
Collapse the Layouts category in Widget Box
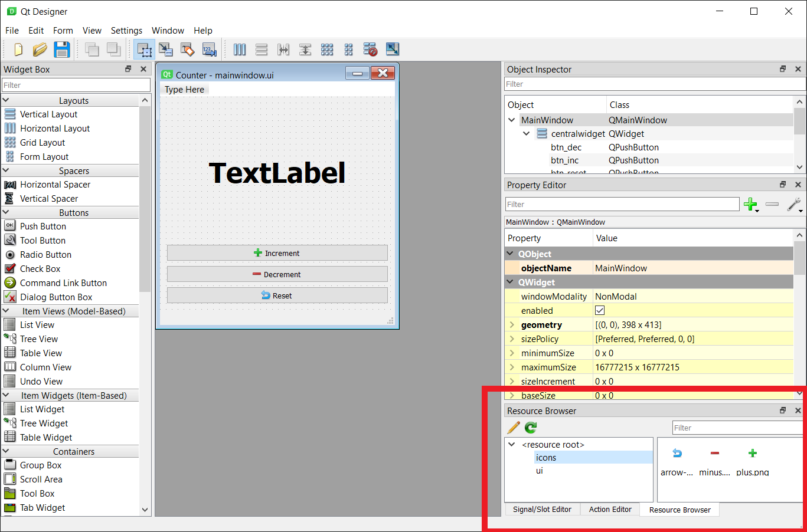coord(6,100)
